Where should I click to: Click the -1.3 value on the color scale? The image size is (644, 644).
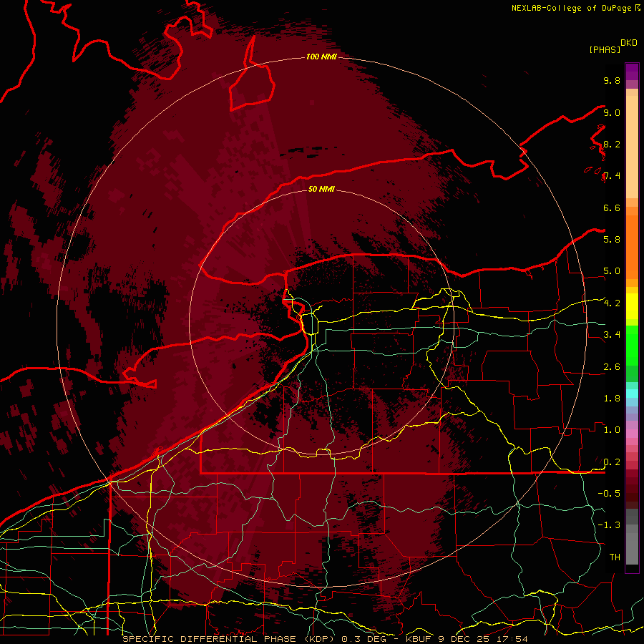[609, 525]
